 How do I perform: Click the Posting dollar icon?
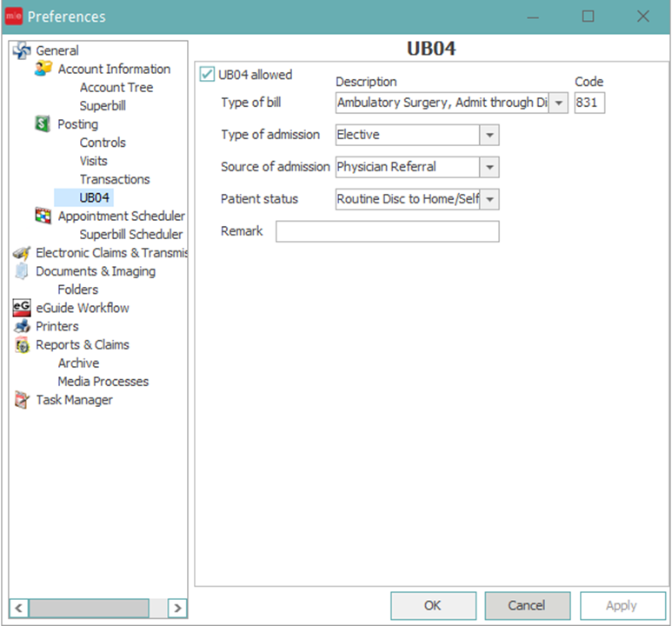coord(43,124)
